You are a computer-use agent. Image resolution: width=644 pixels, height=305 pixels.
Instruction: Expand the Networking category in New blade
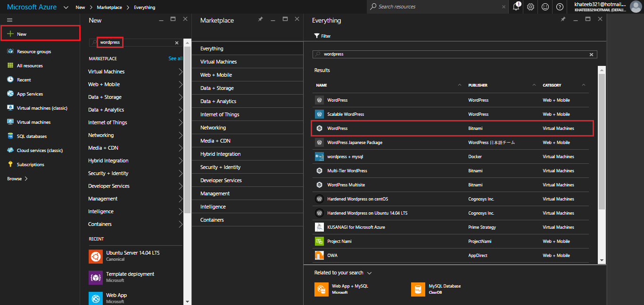tap(181, 135)
